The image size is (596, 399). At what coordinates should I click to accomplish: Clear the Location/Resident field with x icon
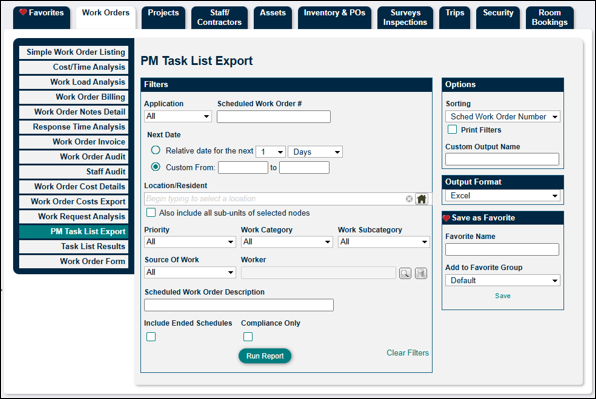[x=409, y=199]
